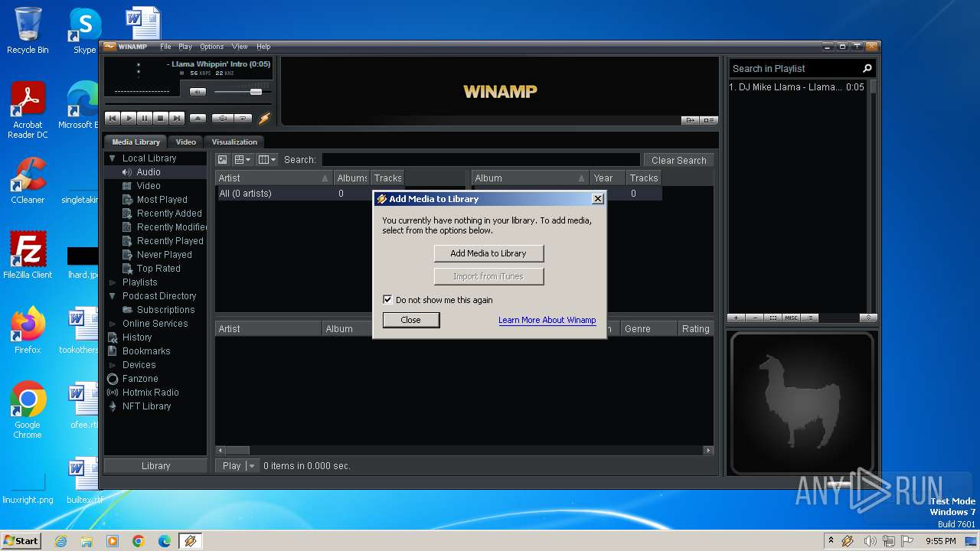Open the Fanzone item

pos(140,379)
